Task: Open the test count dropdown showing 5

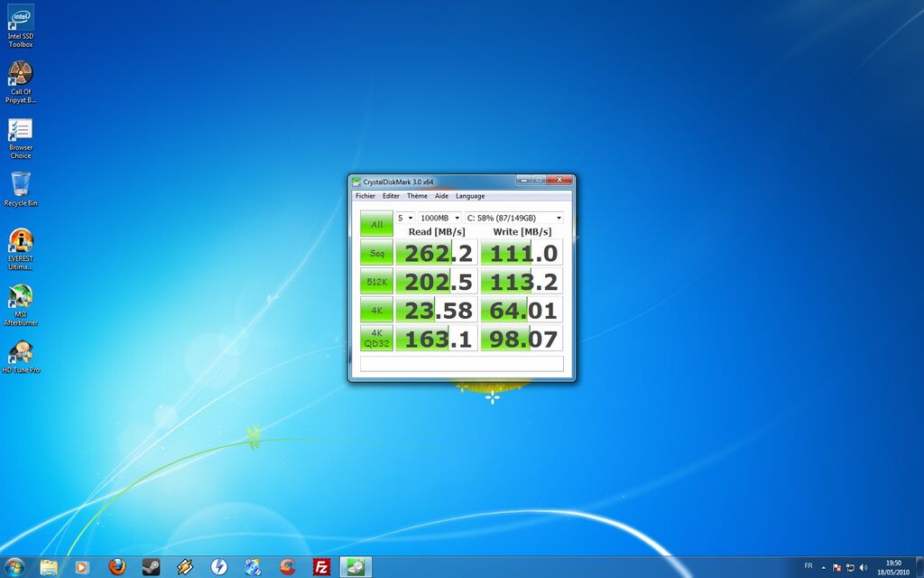Action: pyautogui.click(x=405, y=218)
